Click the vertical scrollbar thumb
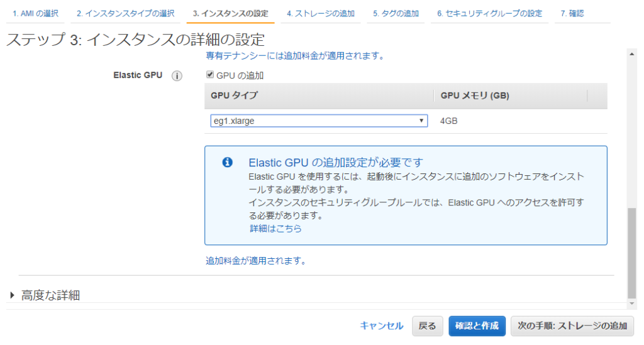644x345 pixels. tap(631, 253)
